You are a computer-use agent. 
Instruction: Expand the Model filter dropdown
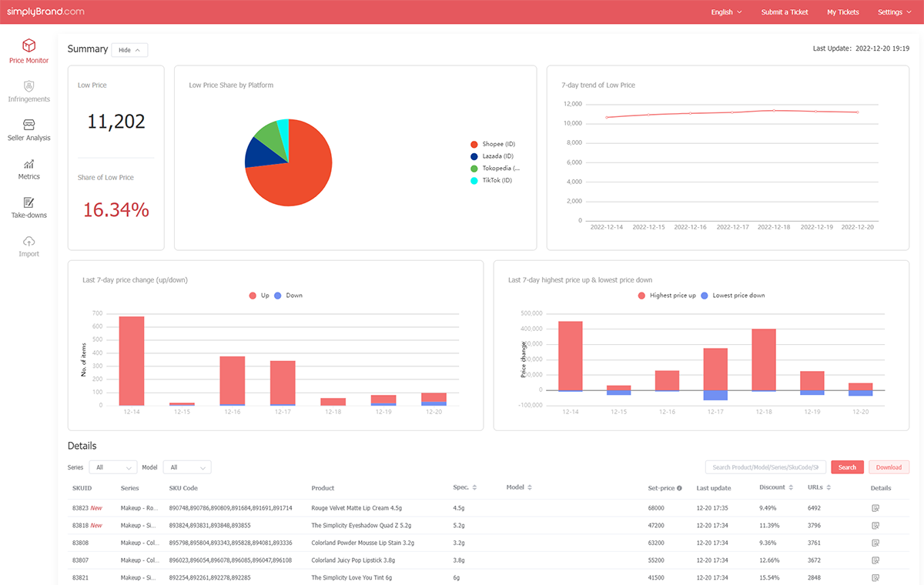click(x=187, y=467)
